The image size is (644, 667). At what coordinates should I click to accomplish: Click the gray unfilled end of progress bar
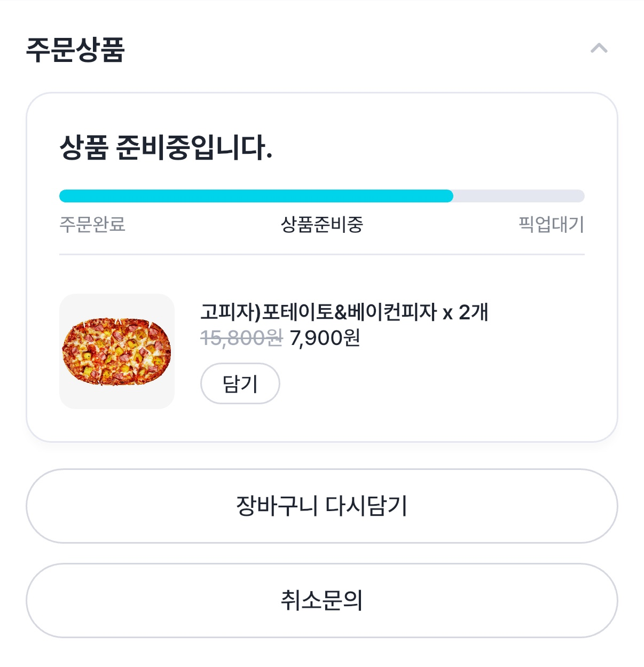coord(518,196)
